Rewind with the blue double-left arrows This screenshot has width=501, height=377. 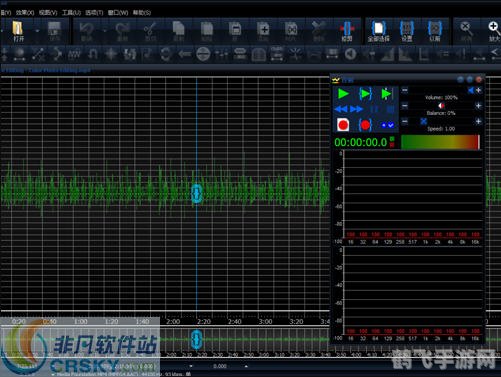341,109
